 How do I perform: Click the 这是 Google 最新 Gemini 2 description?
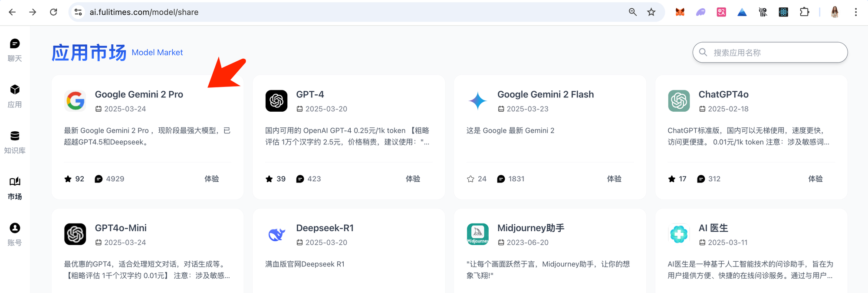pyautogui.click(x=510, y=130)
